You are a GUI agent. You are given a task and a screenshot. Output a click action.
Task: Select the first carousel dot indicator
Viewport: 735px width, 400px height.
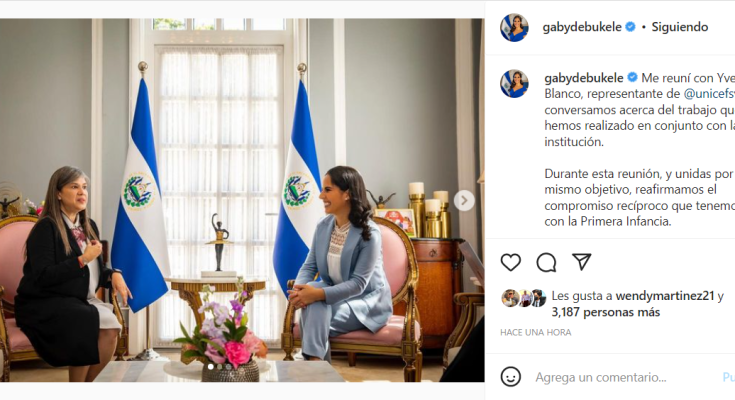(x=210, y=367)
